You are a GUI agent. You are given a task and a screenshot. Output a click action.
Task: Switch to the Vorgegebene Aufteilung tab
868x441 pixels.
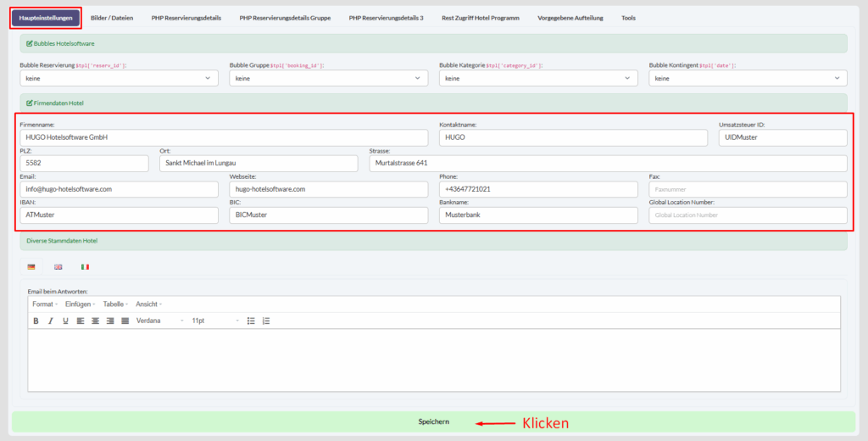click(x=570, y=18)
